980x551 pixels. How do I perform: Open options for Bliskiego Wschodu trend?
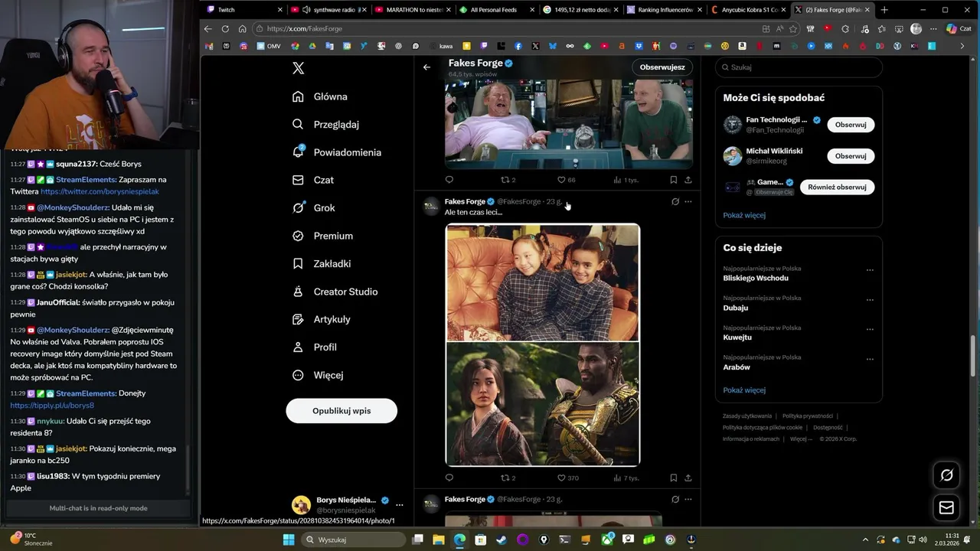point(870,270)
